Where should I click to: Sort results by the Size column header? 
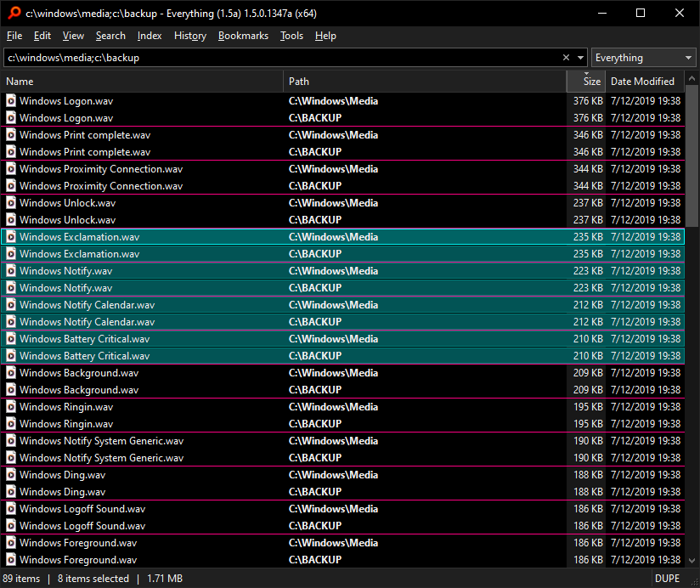pos(586,82)
